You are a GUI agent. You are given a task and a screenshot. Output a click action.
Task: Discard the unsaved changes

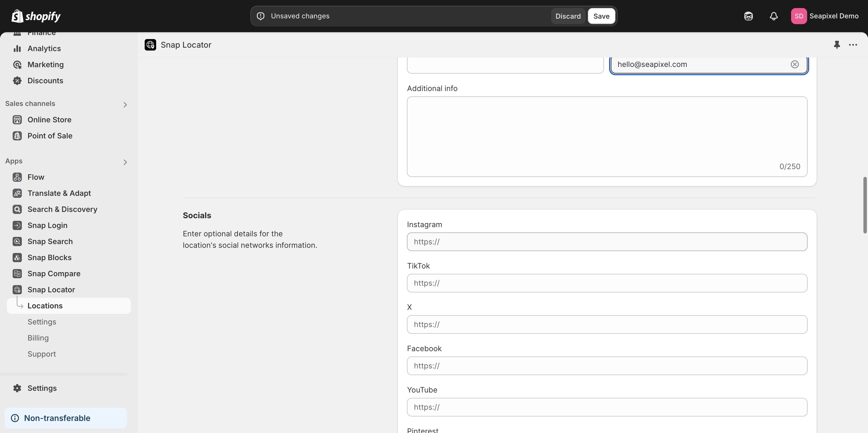click(x=568, y=16)
